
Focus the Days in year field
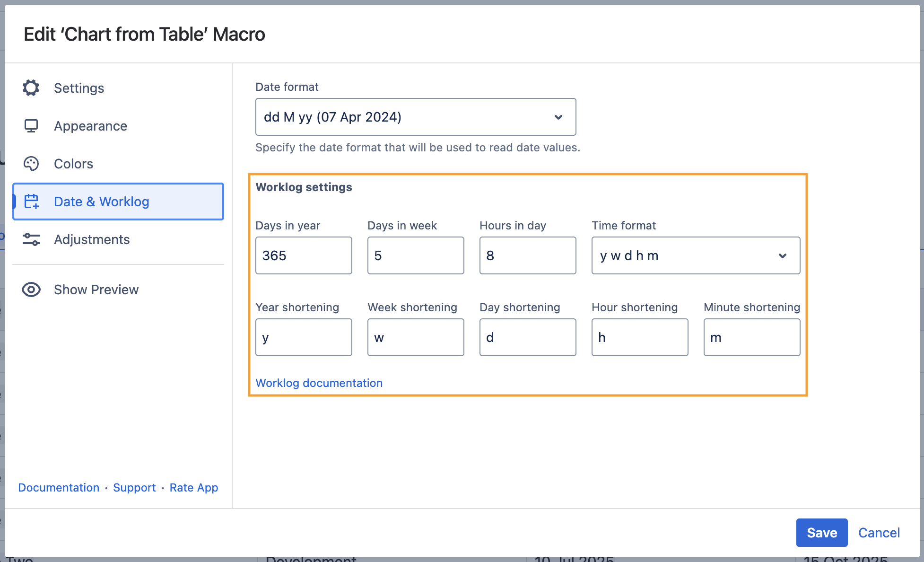[304, 255]
